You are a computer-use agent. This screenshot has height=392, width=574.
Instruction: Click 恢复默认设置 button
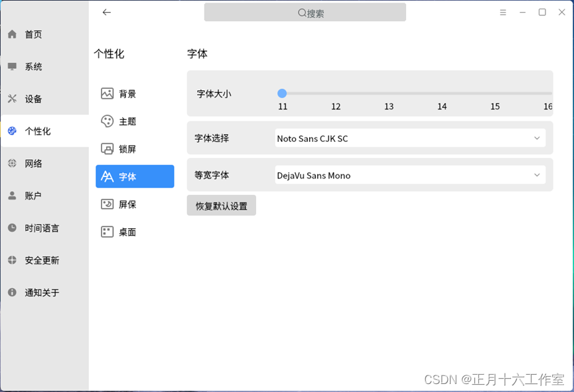pyautogui.click(x=222, y=206)
